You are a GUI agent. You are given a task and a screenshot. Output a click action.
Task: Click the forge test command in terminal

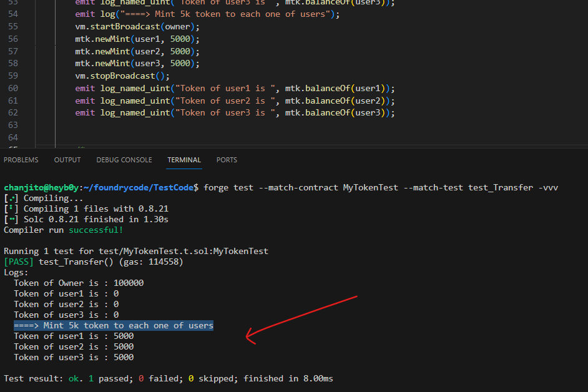(x=381, y=187)
